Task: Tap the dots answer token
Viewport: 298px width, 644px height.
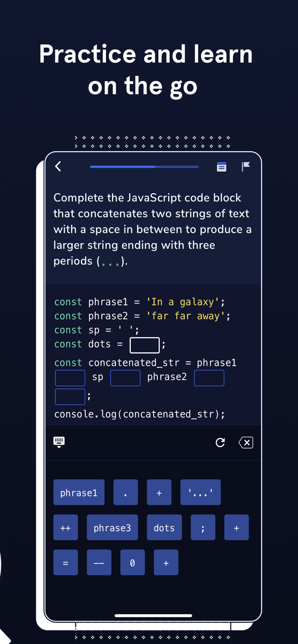Action: pos(164,527)
